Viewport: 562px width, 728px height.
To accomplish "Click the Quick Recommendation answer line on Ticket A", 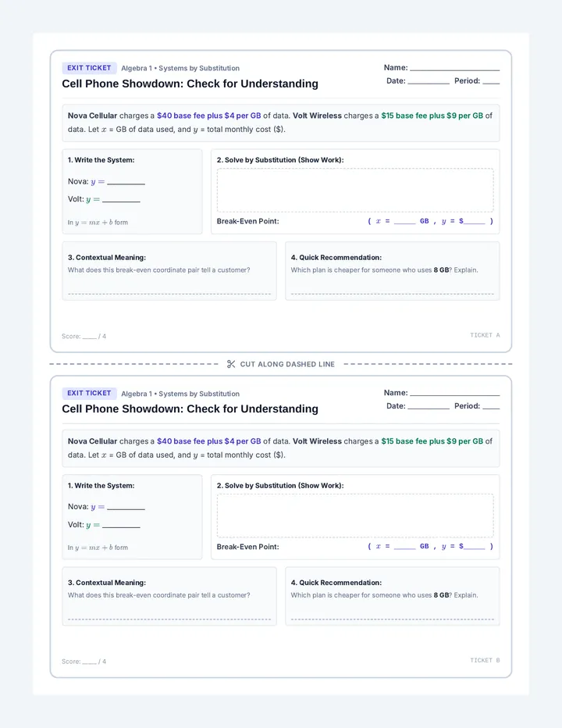I will 393,294.
